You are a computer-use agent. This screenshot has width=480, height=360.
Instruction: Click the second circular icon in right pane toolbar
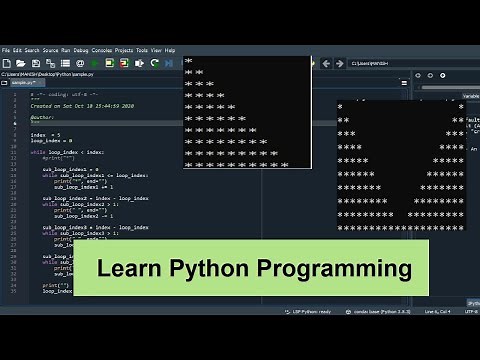[x=430, y=76]
